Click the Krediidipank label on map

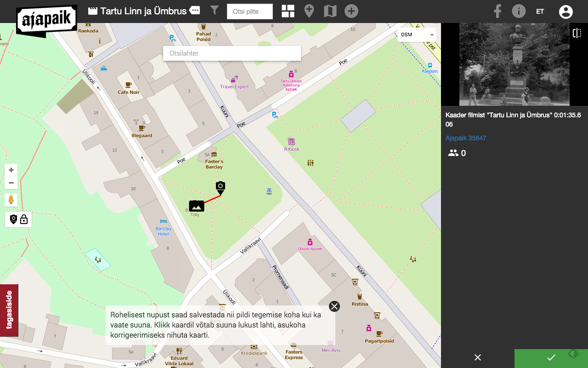pos(254,354)
